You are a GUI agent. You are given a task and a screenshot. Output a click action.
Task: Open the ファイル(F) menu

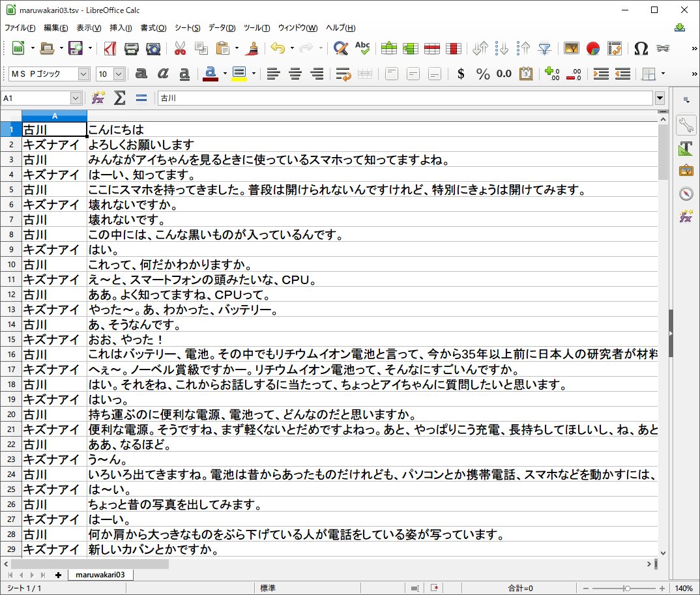click(x=20, y=27)
